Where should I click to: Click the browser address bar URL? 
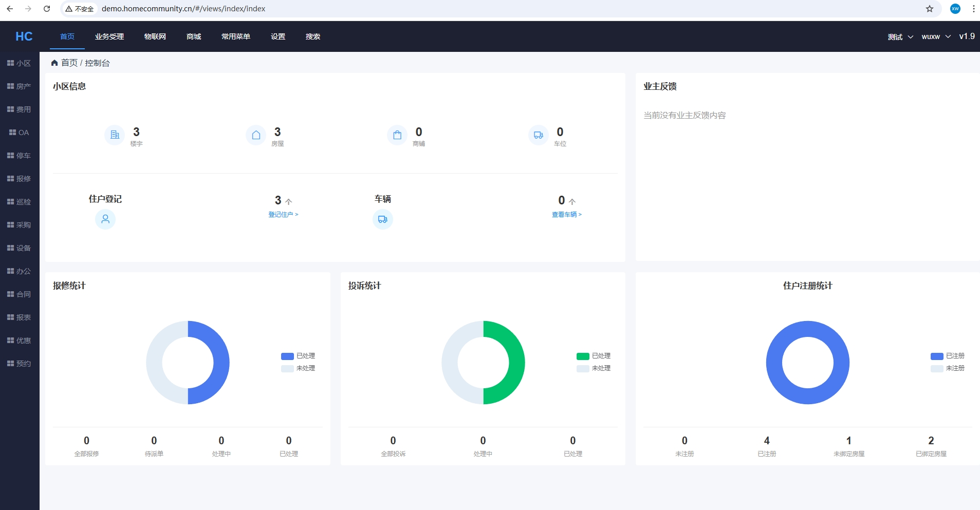pyautogui.click(x=183, y=9)
